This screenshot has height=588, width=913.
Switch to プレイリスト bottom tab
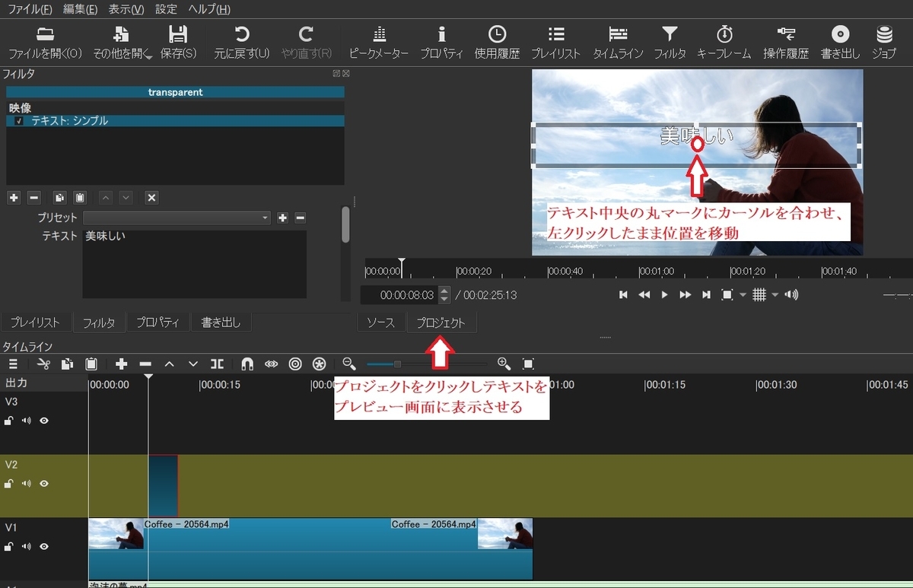click(x=36, y=323)
